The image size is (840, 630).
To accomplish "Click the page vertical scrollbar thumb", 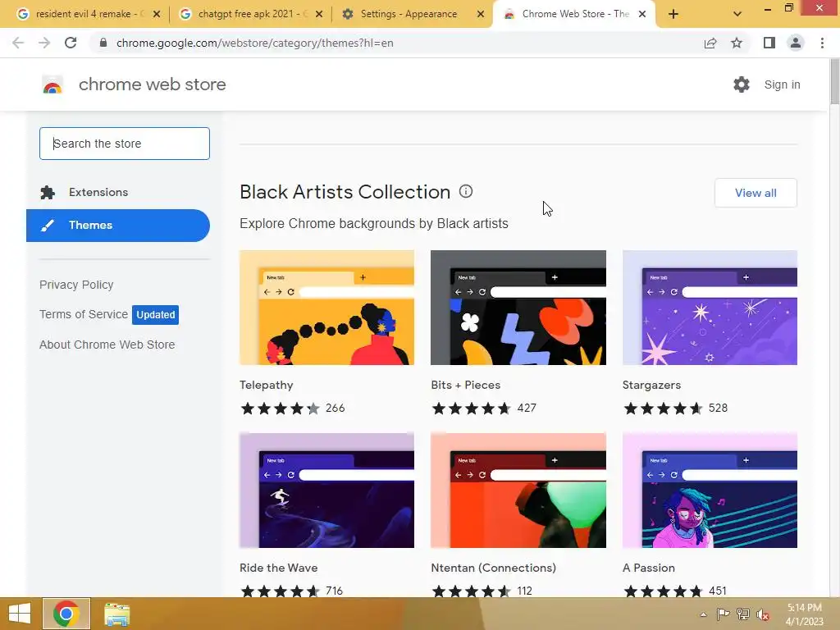I will click(834, 81).
